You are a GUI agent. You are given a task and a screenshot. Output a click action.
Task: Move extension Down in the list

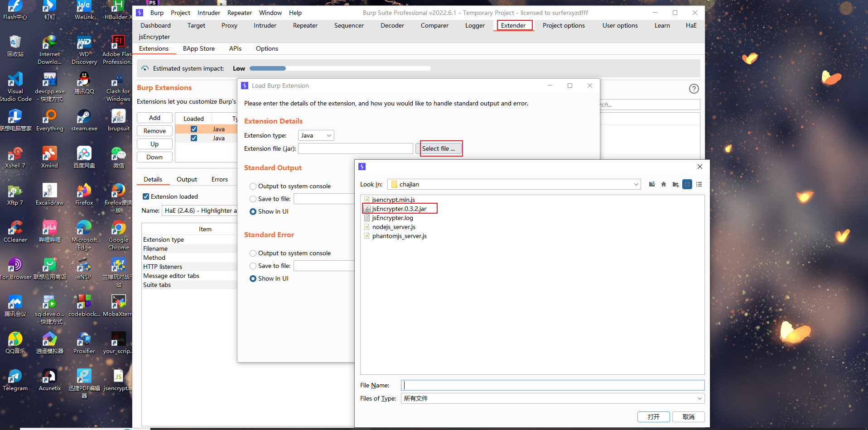(x=154, y=157)
